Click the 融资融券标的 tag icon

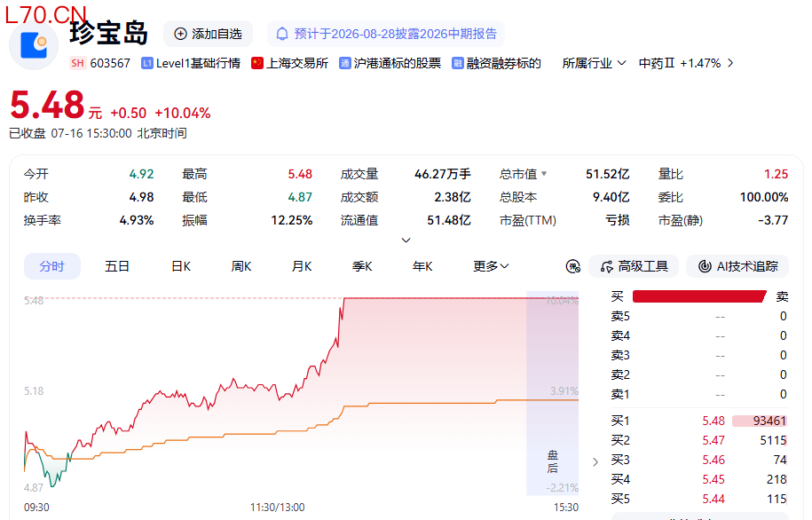point(457,63)
